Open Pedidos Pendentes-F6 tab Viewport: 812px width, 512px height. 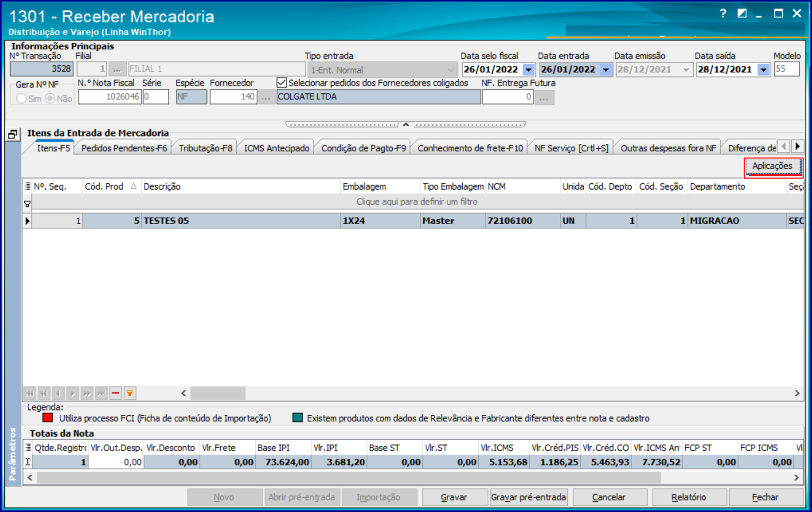(124, 148)
